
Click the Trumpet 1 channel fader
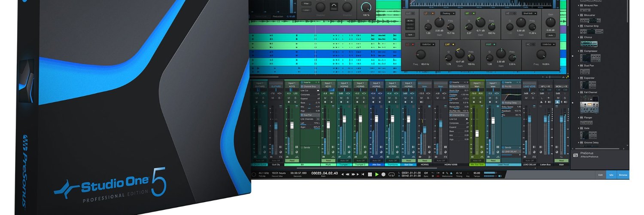click(x=344, y=119)
